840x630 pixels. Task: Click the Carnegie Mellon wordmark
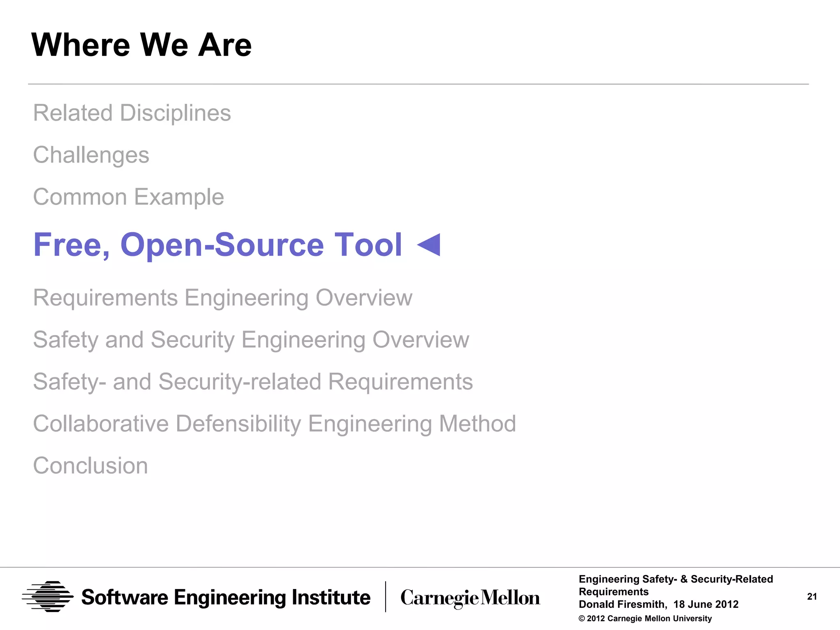coord(470,598)
